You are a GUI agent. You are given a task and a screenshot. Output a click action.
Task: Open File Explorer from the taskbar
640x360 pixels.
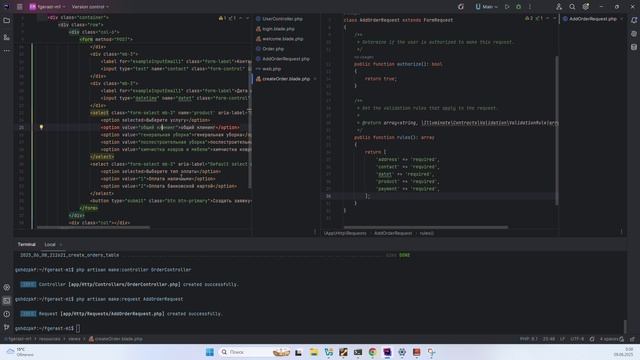[x=313, y=352]
